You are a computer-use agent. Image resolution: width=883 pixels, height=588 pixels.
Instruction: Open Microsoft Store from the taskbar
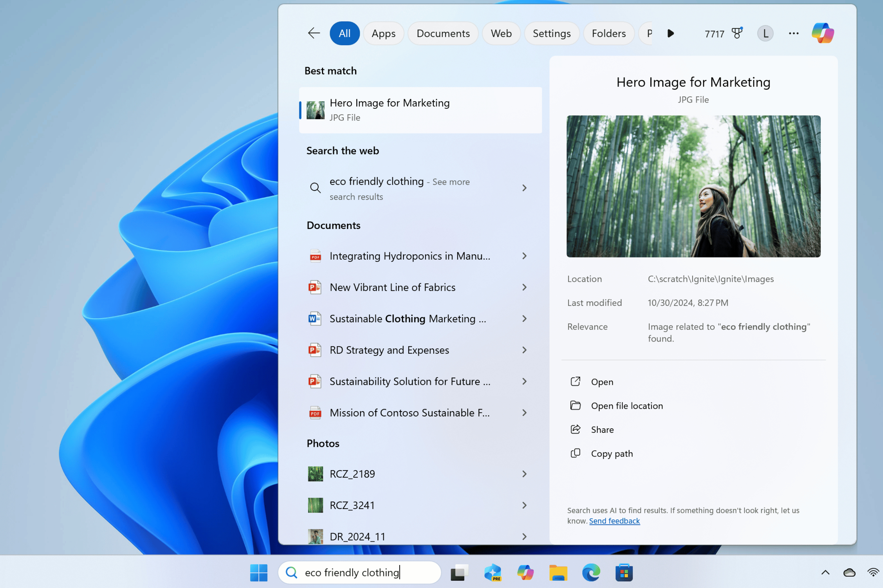624,573
